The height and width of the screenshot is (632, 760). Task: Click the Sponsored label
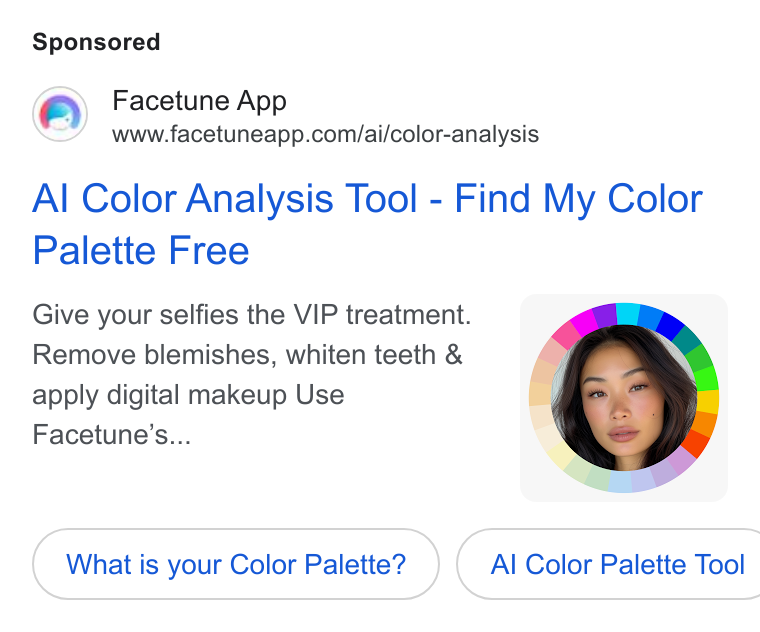(96, 42)
